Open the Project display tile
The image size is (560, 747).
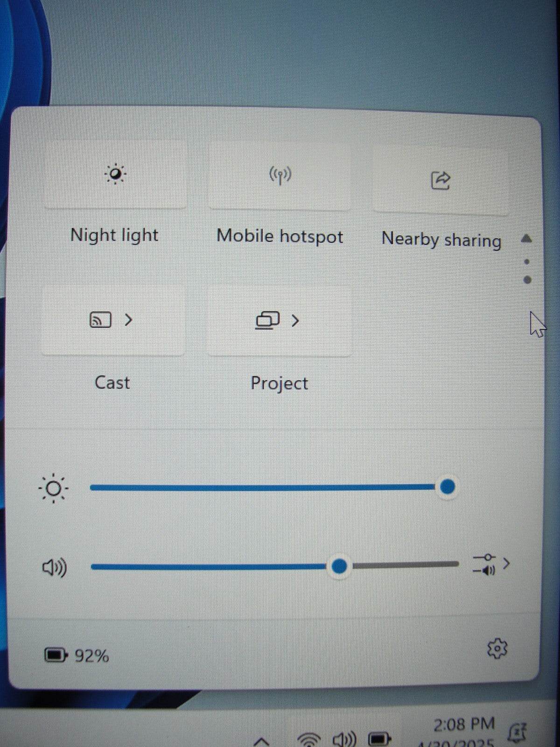tap(267, 321)
